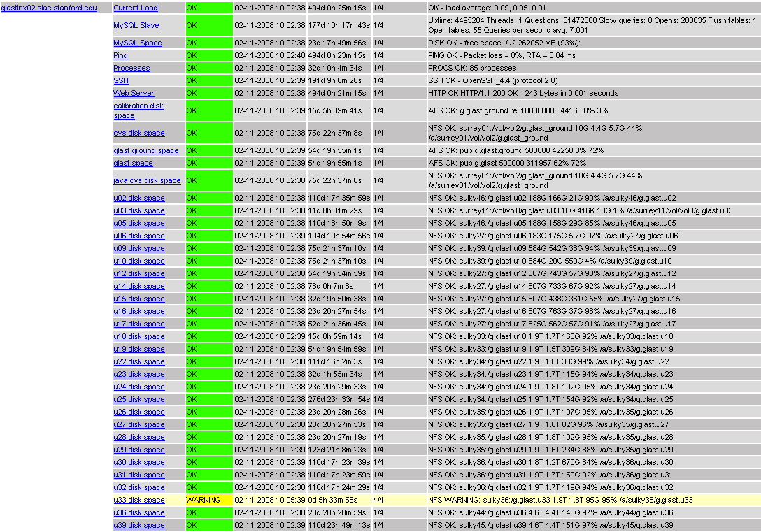The height and width of the screenshot is (532, 761).
Task: Open u27 disk space link
Action: (x=139, y=425)
